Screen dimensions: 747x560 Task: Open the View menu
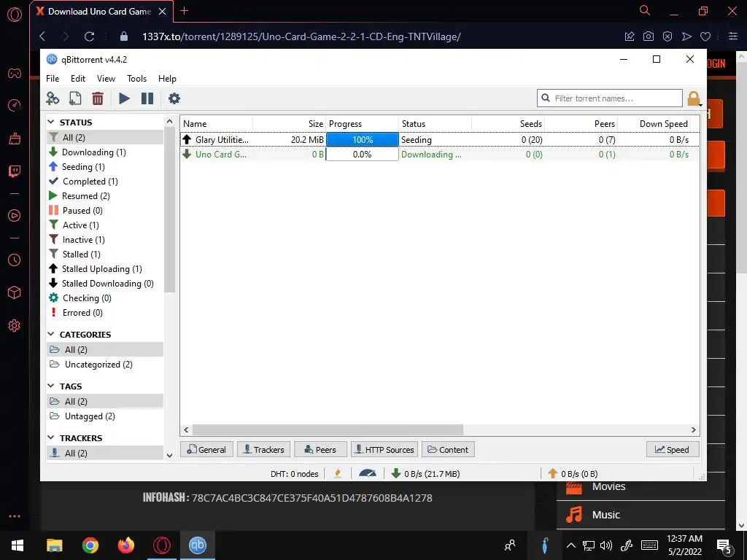point(106,79)
